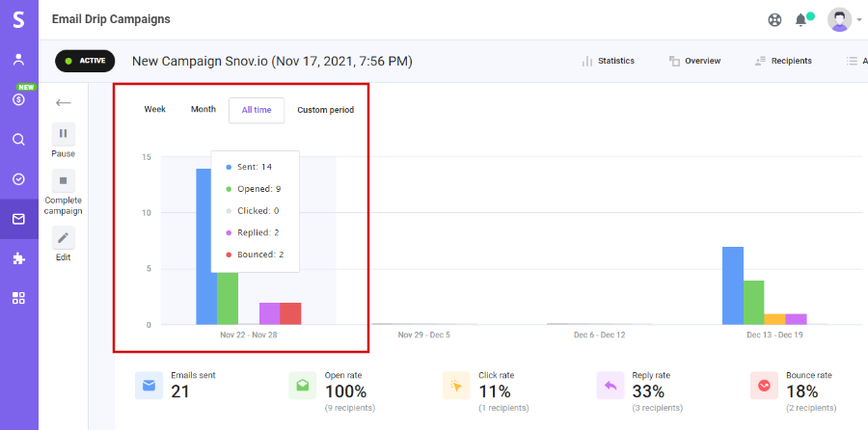Click the dollar icon with the NEW badge

[x=18, y=99]
